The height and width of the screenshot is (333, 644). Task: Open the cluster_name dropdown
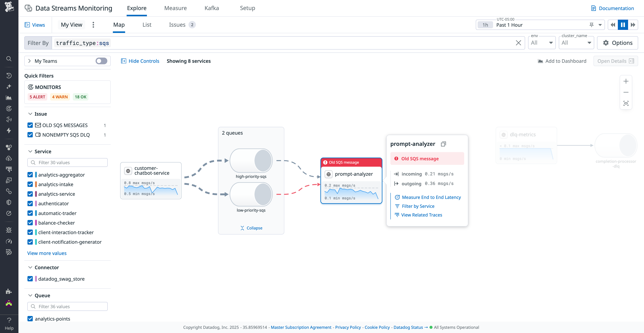[576, 42]
